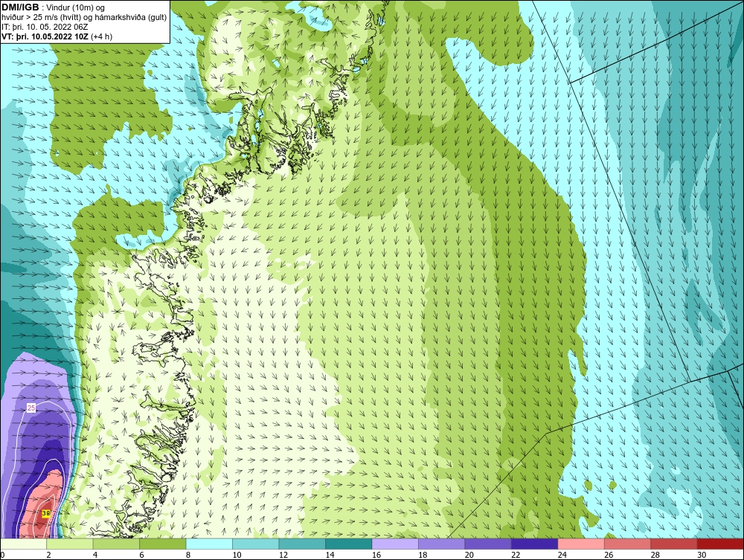
Task: Click the 'VT: þri. 10.05.2022 10Z (+4 h)' line
Action: click(57, 36)
